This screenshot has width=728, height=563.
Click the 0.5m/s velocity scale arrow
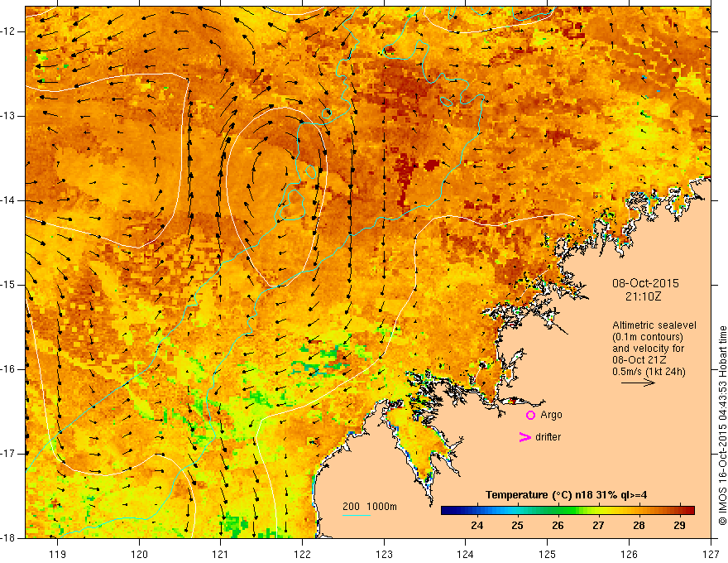click(639, 383)
